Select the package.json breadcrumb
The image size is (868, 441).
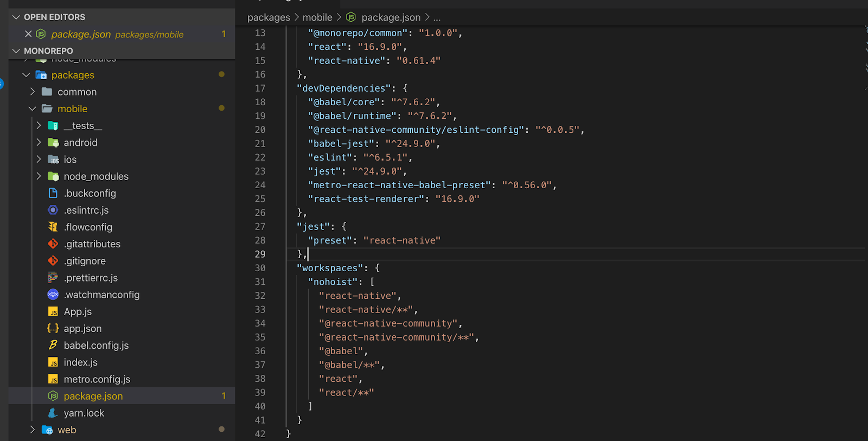point(391,17)
